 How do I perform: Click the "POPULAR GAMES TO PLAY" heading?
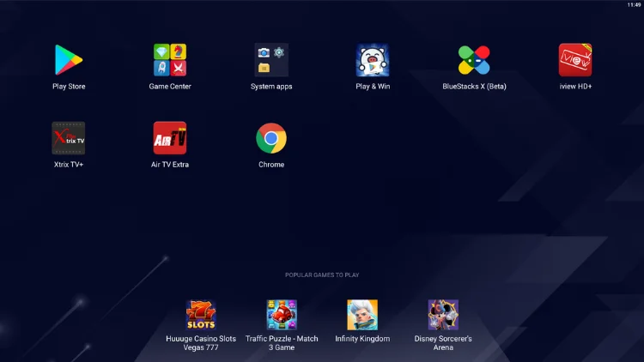(x=322, y=275)
